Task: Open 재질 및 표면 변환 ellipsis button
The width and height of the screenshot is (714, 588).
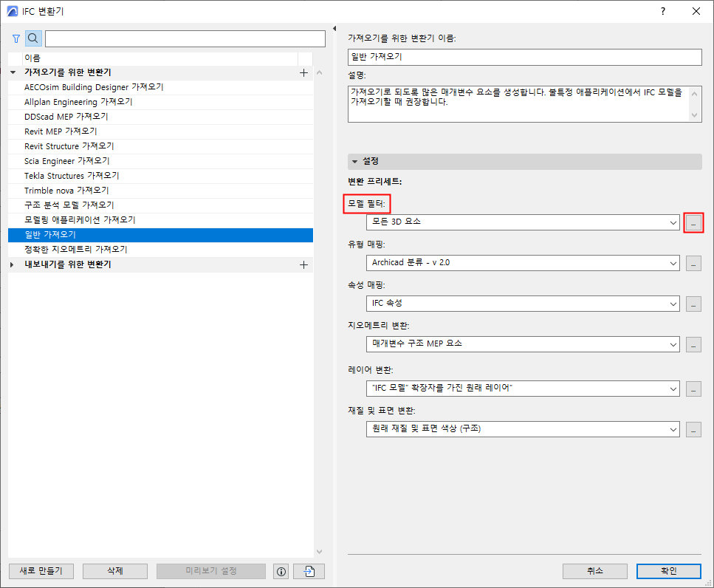Action: pyautogui.click(x=693, y=429)
